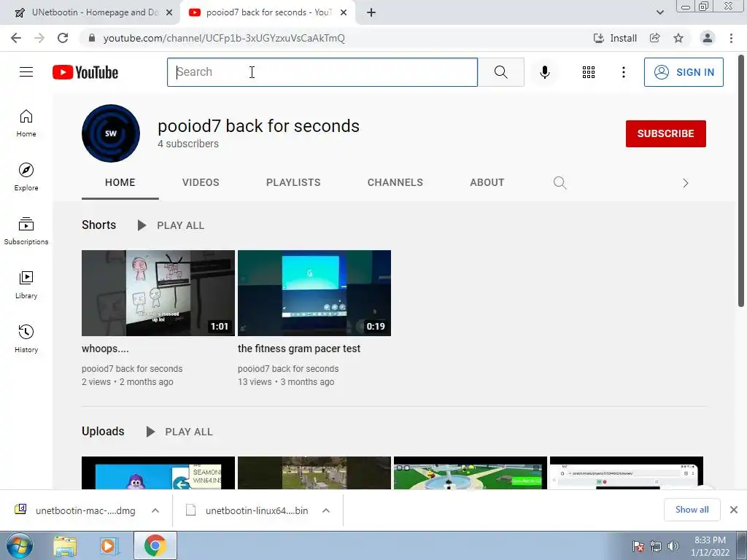The width and height of the screenshot is (747, 560).
Task: Open Windows Explorer from taskbar
Action: tap(65, 545)
